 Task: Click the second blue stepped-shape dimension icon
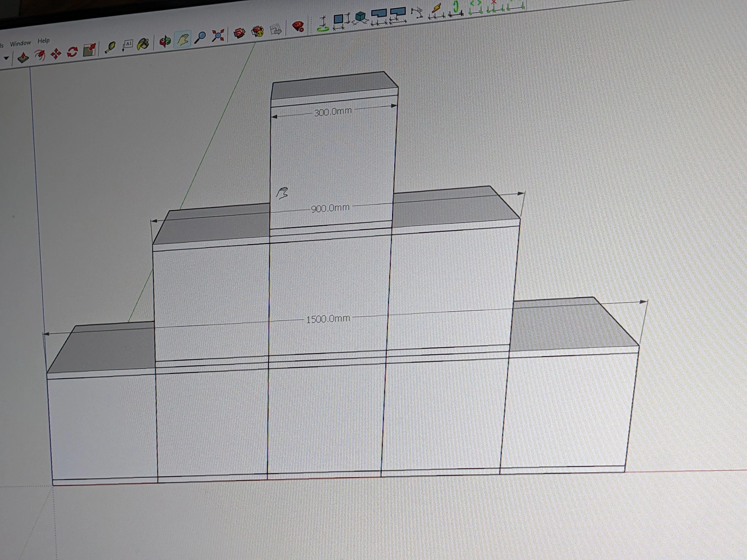pos(398,15)
